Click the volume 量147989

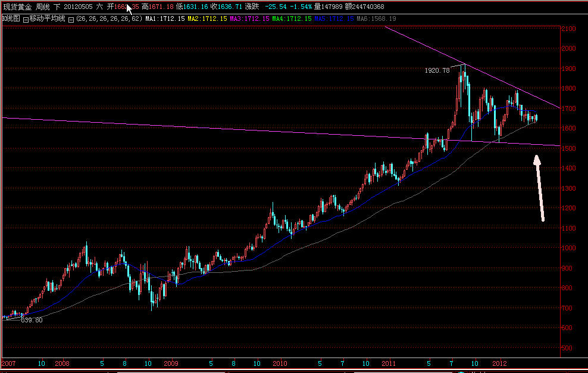[329, 7]
